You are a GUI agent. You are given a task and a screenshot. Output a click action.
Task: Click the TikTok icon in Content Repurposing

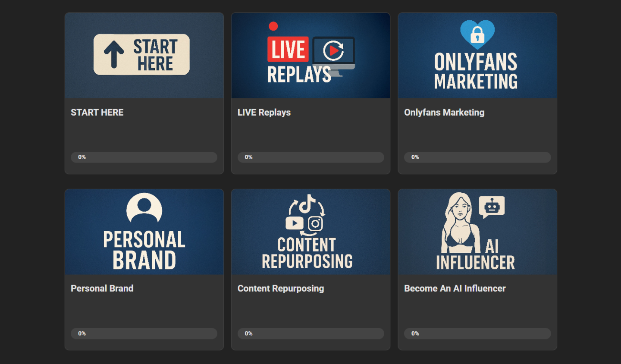307,204
